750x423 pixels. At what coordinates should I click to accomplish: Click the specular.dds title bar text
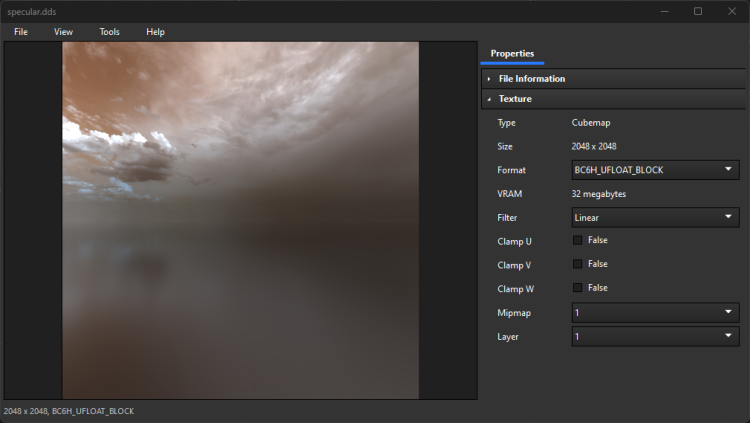[x=32, y=11]
